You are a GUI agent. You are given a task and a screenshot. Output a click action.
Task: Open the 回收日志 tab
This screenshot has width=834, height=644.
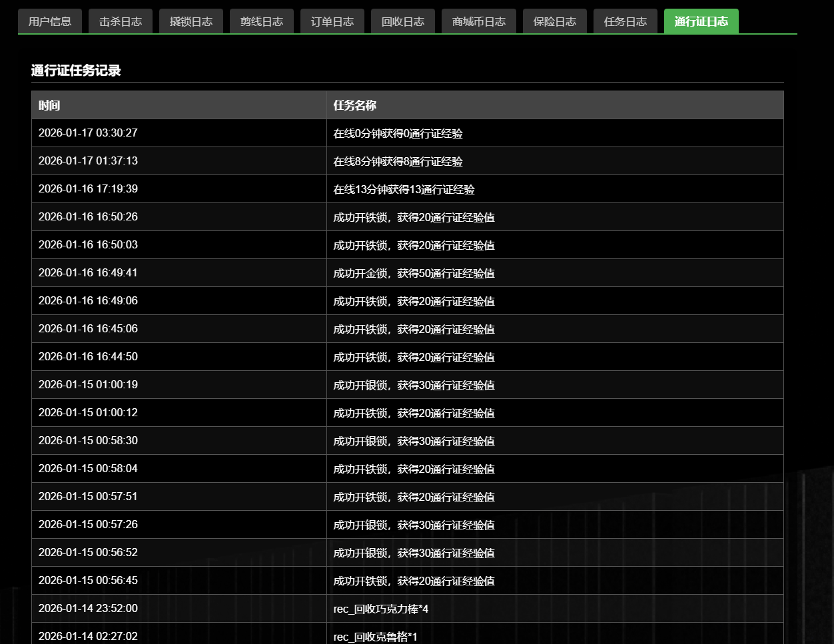pos(403,21)
